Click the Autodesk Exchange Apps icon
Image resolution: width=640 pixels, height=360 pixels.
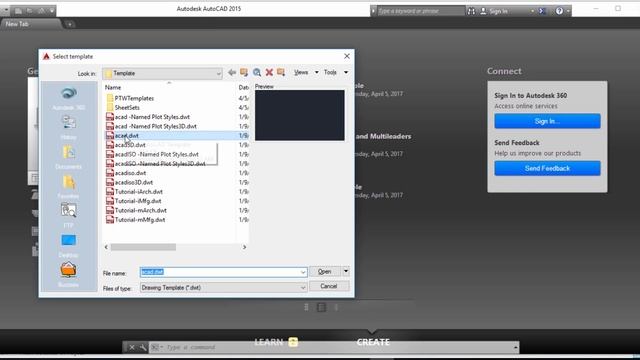tap(542, 11)
